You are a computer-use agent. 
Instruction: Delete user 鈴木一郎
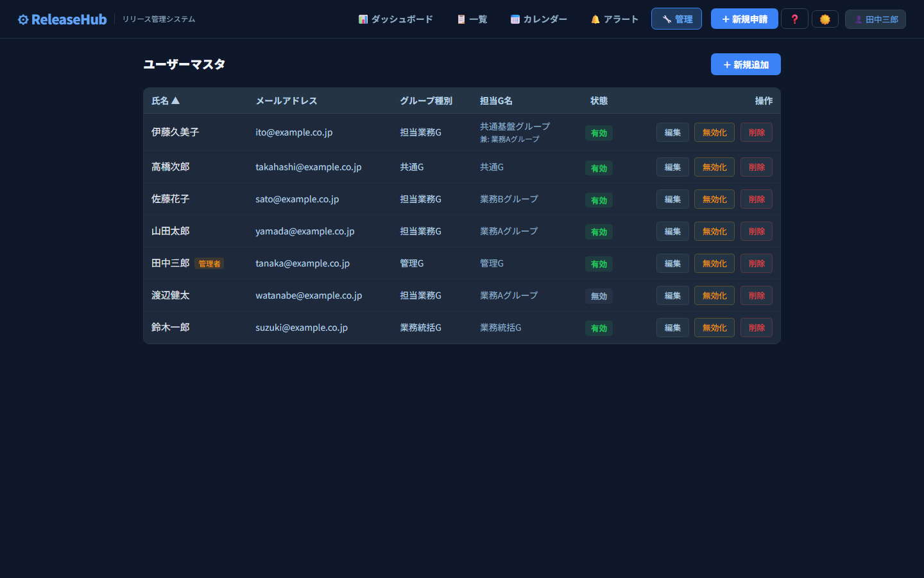click(x=757, y=328)
